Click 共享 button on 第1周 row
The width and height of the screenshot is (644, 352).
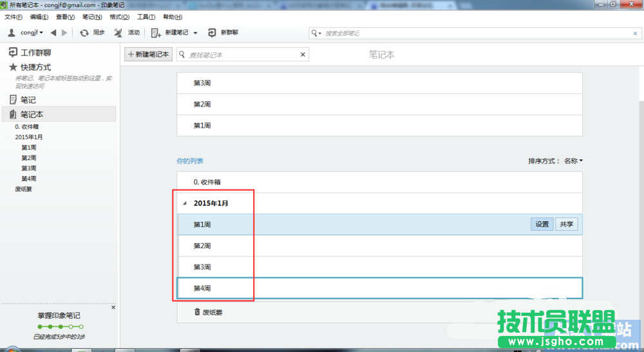pos(567,224)
